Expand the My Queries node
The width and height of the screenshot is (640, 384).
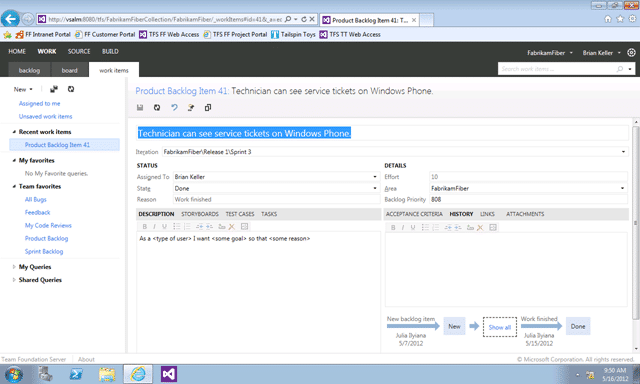point(14,267)
